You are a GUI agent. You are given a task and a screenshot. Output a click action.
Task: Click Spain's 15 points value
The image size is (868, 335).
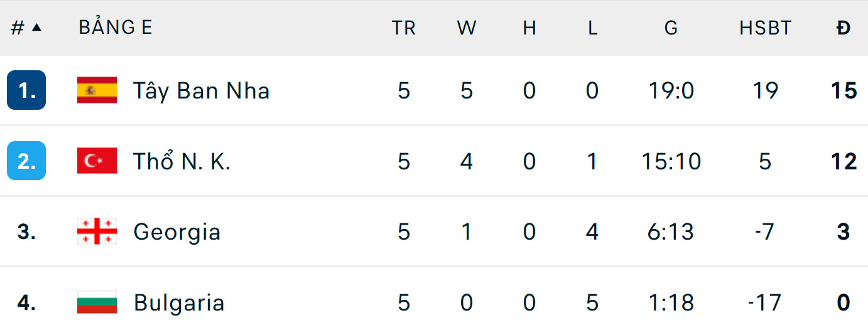click(x=844, y=90)
